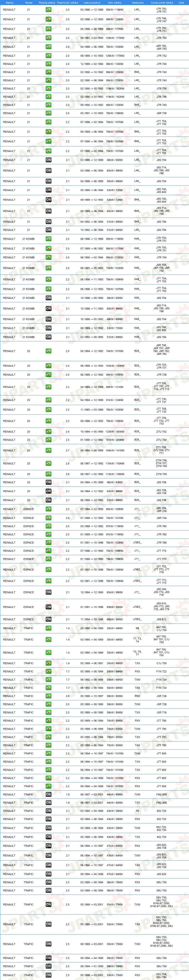Viewport: 189px width, 980px height.
Task: Click diesel ON icon in the 852 720 P6 row
Action: pos(48,811)
